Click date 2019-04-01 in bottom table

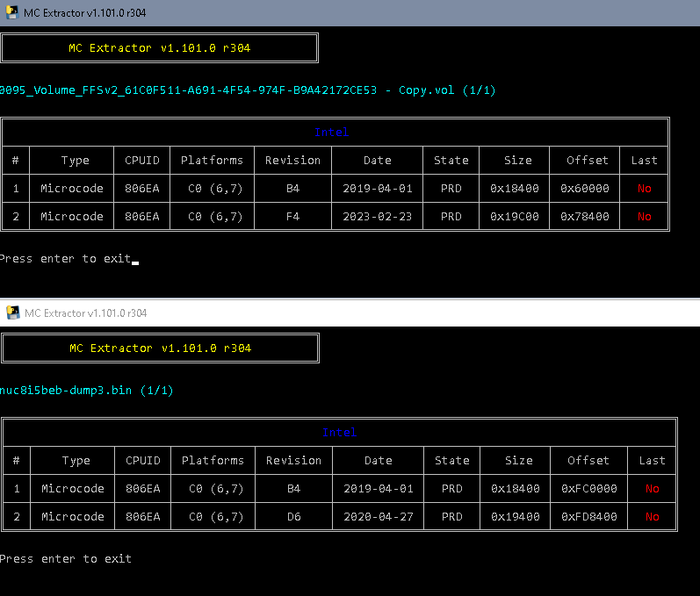click(x=379, y=489)
